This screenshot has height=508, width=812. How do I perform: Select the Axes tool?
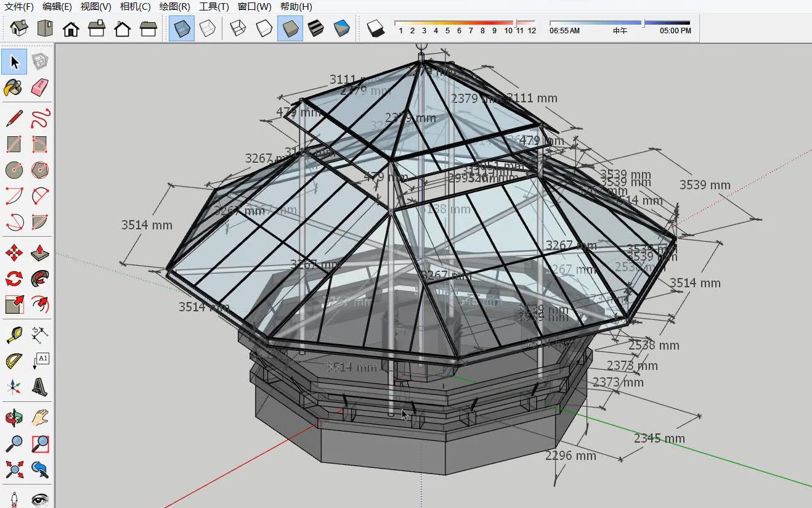point(14,387)
